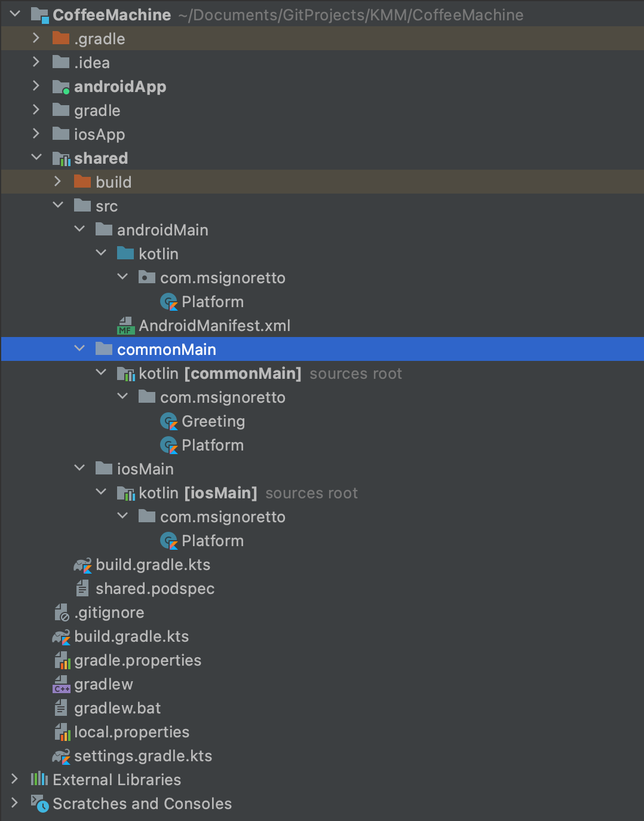This screenshot has height=821, width=644.
Task: Select the kotlin [commonMain] sources root
Action: click(x=219, y=373)
